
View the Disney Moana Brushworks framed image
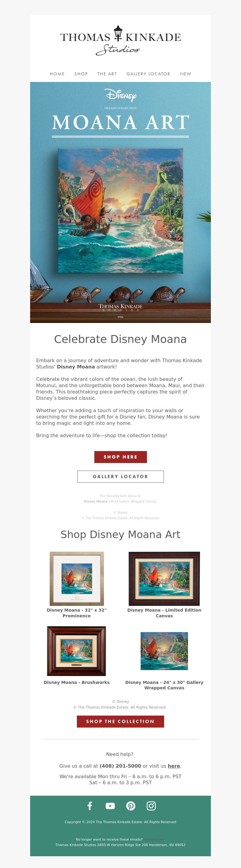click(77, 651)
